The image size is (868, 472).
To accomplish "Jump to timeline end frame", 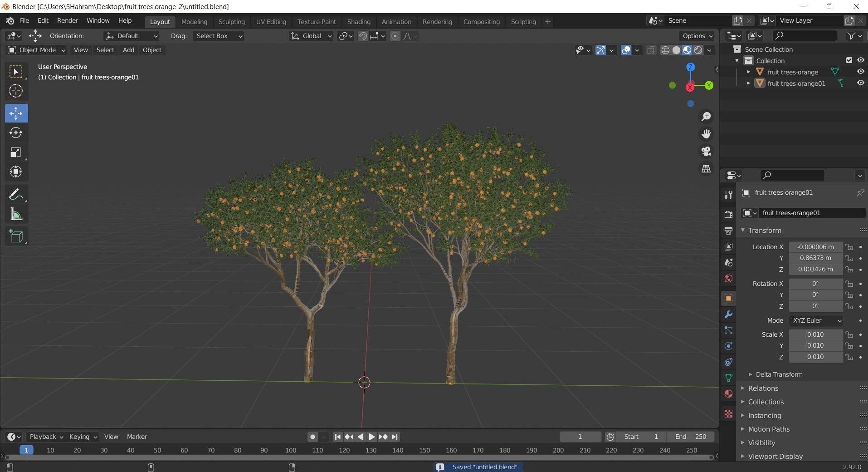I will pyautogui.click(x=395, y=437).
